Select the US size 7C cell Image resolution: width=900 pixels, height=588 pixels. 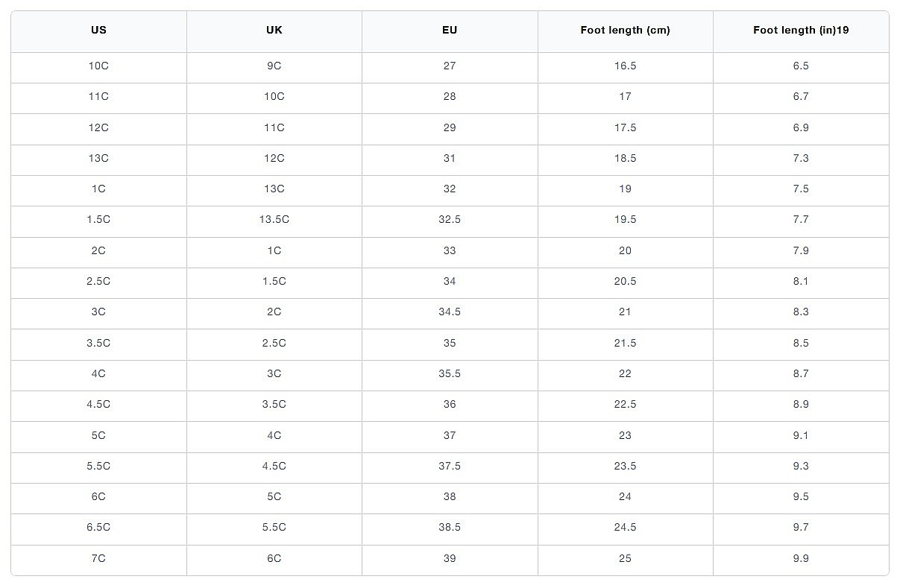tap(98, 558)
